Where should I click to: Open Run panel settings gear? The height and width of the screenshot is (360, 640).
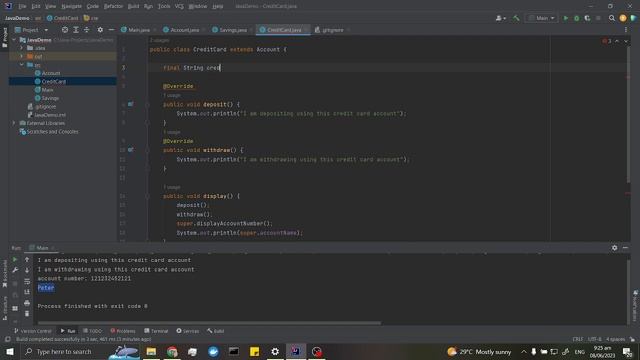tap(614, 248)
